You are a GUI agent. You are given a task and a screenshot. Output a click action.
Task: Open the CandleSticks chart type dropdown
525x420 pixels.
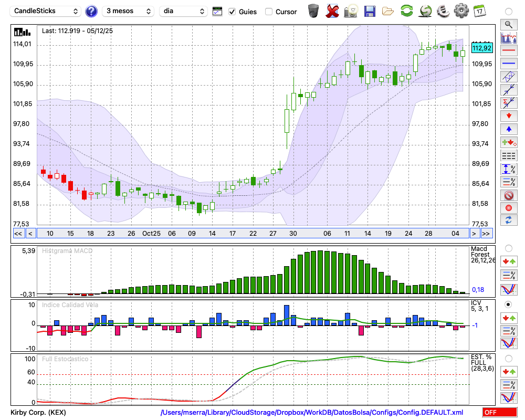click(46, 11)
